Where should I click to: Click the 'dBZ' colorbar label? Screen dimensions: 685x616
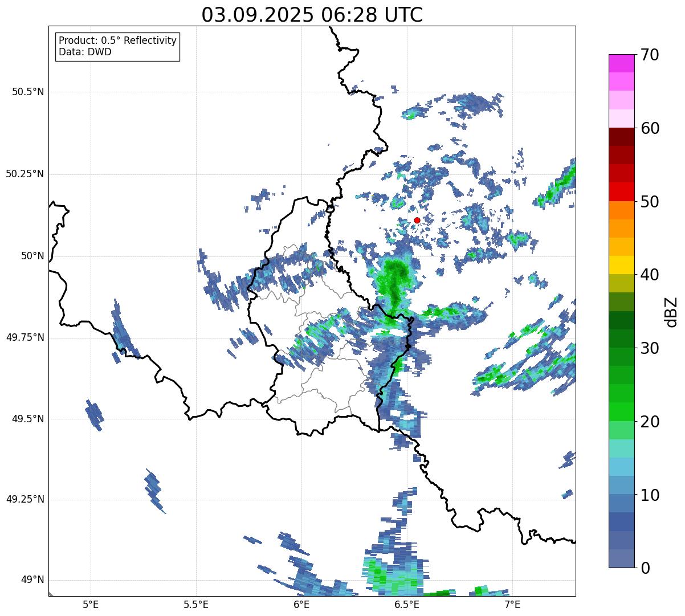point(671,311)
